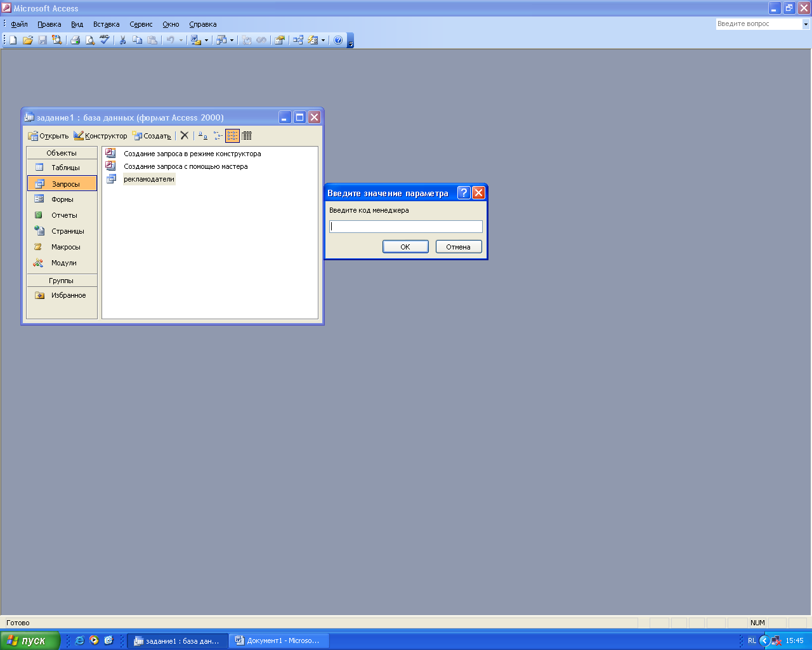Open Toolbar Options arrow at toolbar end
This screenshot has height=650, width=812.
click(x=351, y=41)
